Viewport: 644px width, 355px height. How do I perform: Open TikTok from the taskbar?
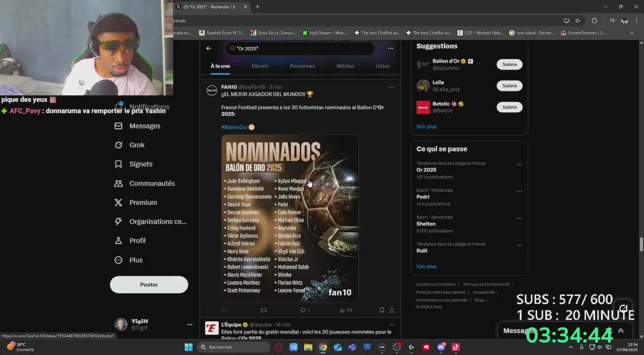tap(456, 347)
